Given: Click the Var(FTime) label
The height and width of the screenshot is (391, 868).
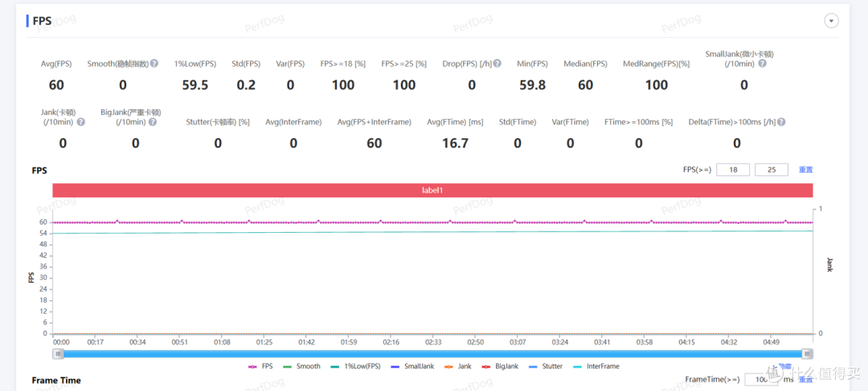Looking at the screenshot, I should tap(570, 122).
